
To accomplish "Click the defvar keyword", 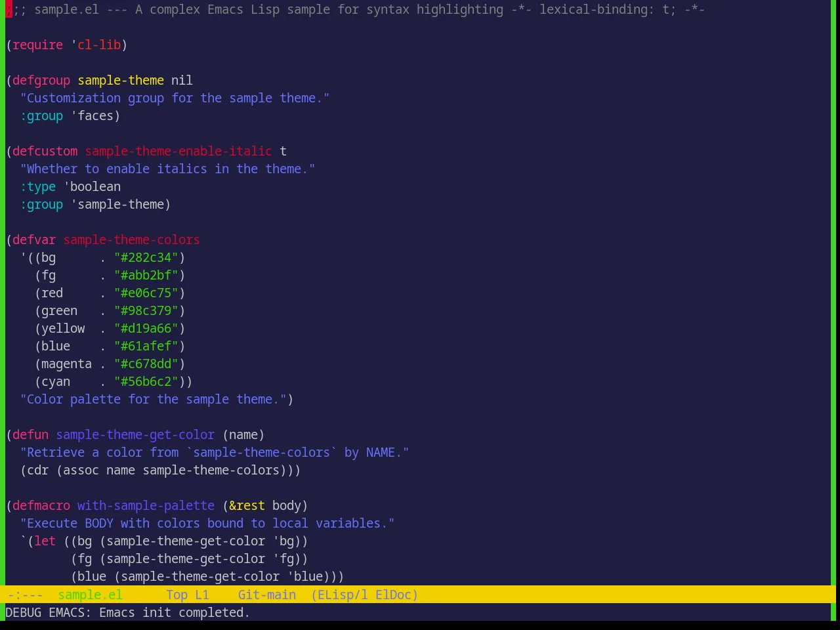I will (34, 240).
